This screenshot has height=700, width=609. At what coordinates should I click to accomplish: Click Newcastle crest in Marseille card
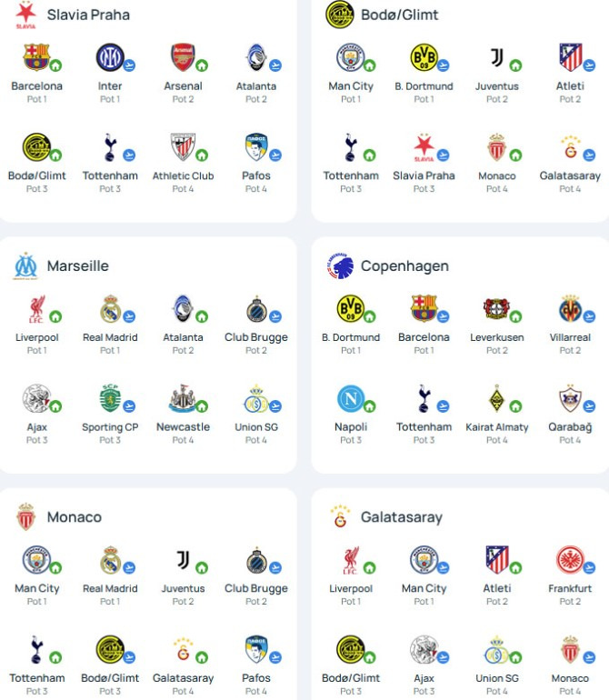click(182, 398)
